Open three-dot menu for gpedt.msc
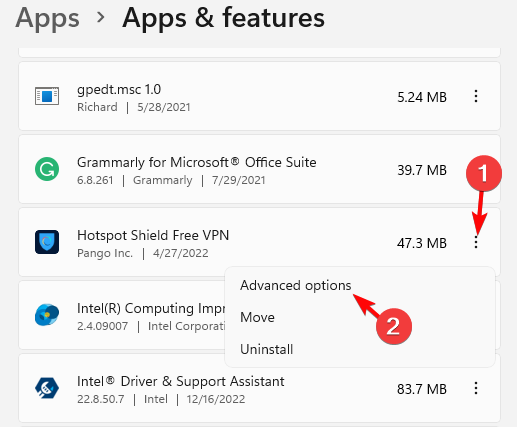Image resolution: width=517 pixels, height=427 pixels. [x=476, y=96]
